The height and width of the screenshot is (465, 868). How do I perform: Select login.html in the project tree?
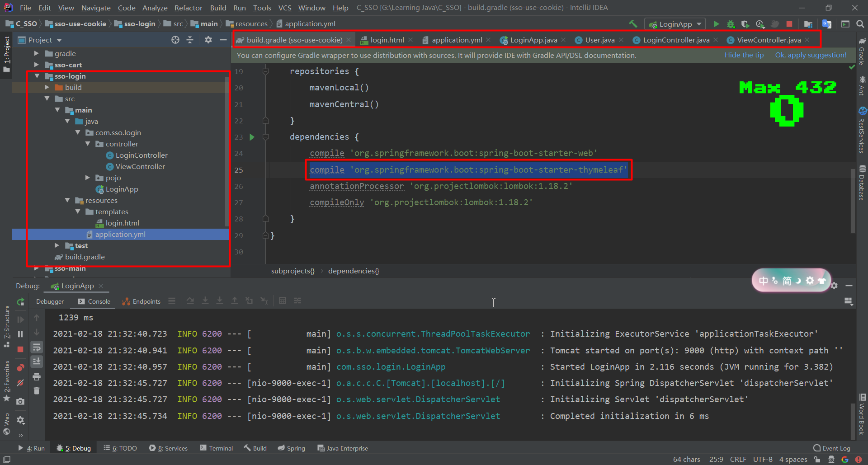[122, 223]
